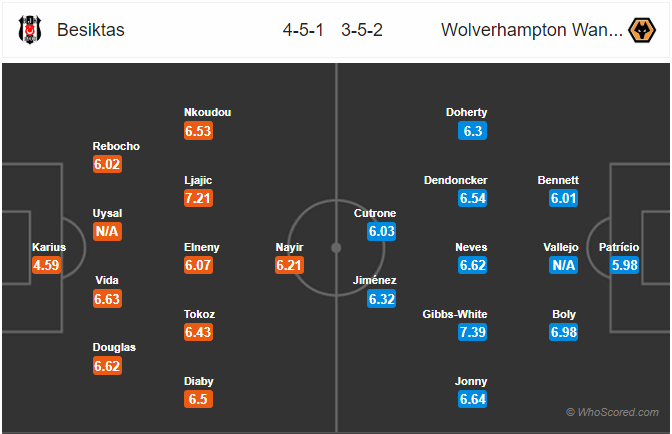Select Gibbs-White's 7.39 rating badge
The height and width of the screenshot is (434, 672).
click(472, 332)
